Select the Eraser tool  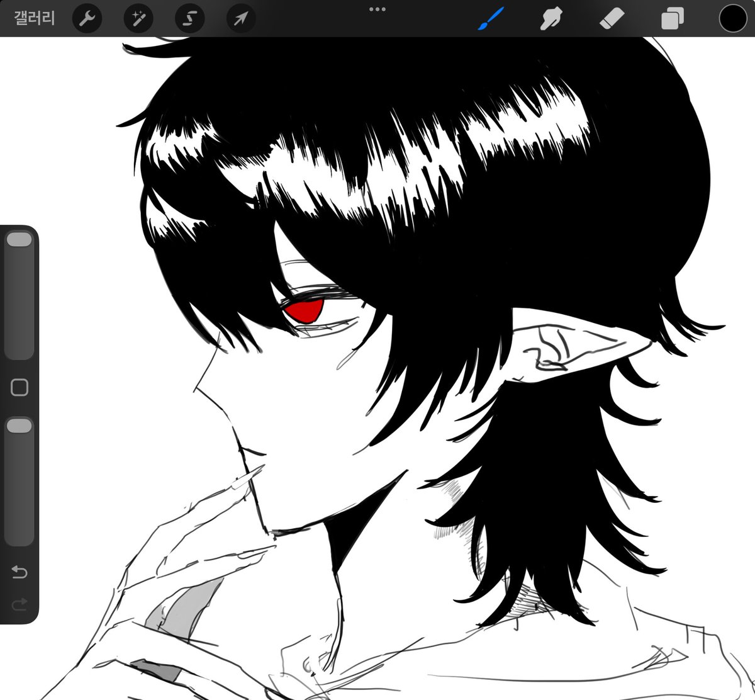coord(612,19)
